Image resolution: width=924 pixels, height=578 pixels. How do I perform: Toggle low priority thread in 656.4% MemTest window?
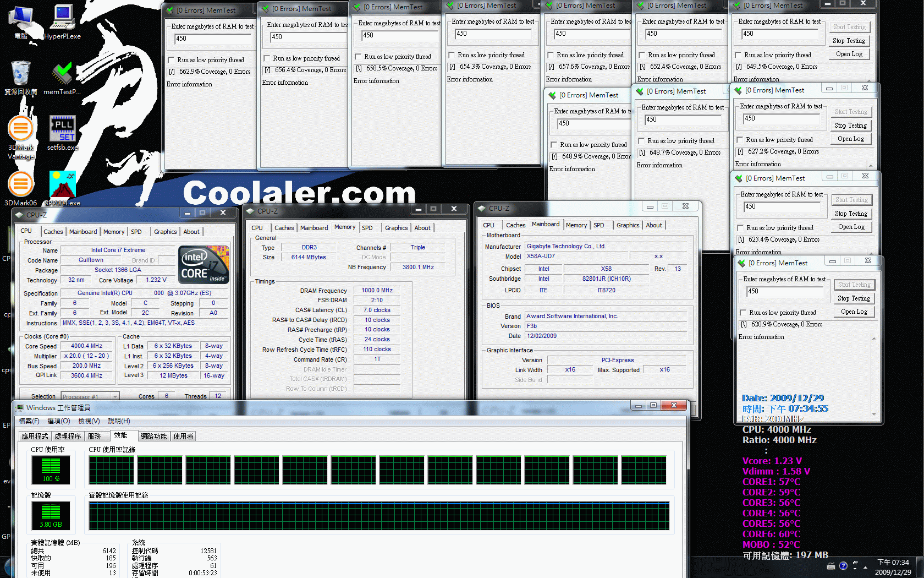point(267,58)
